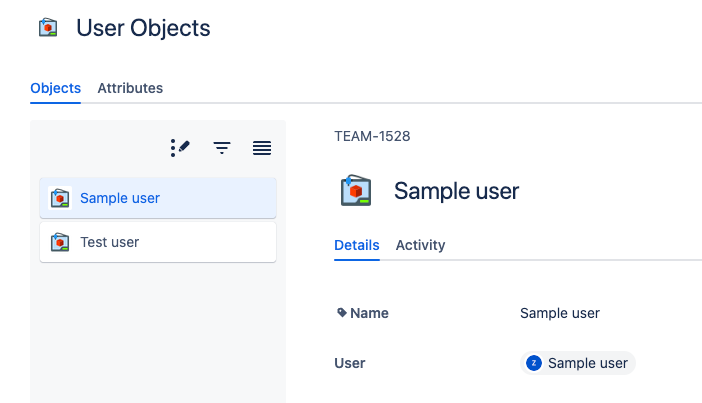Screen dimensions: 702x403
Task: Open the bulk edit objects tool
Action: (x=180, y=148)
